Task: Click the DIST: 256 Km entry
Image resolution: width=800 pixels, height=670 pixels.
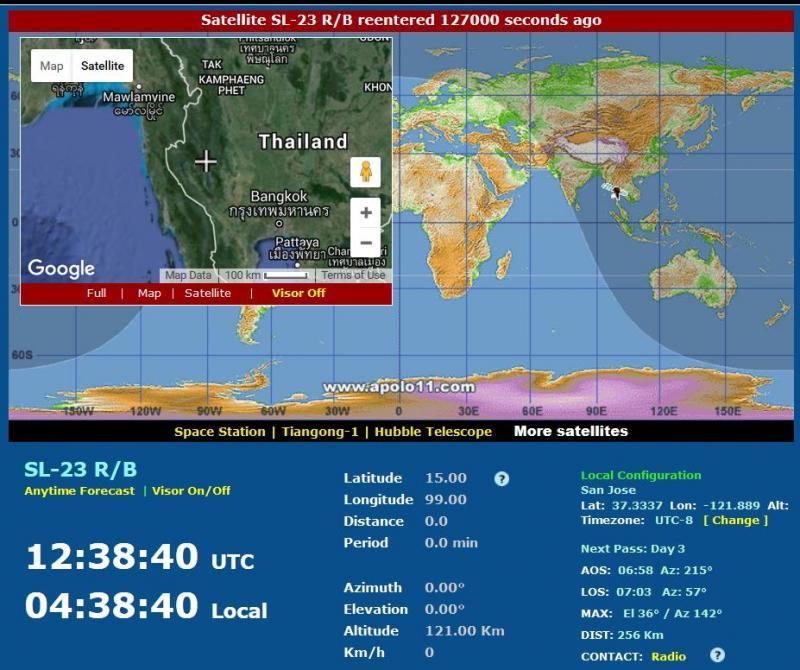Action: pyautogui.click(x=622, y=635)
